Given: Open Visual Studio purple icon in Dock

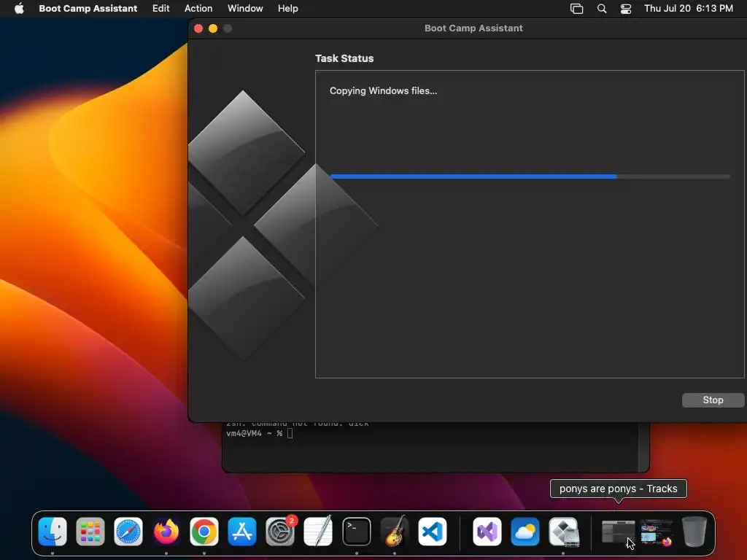Looking at the screenshot, I should coord(487,532).
